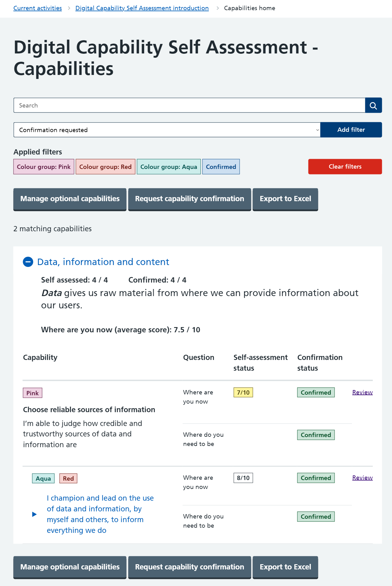
Task: Open Digital Capability Self Assessment introduction link
Action: point(142,8)
